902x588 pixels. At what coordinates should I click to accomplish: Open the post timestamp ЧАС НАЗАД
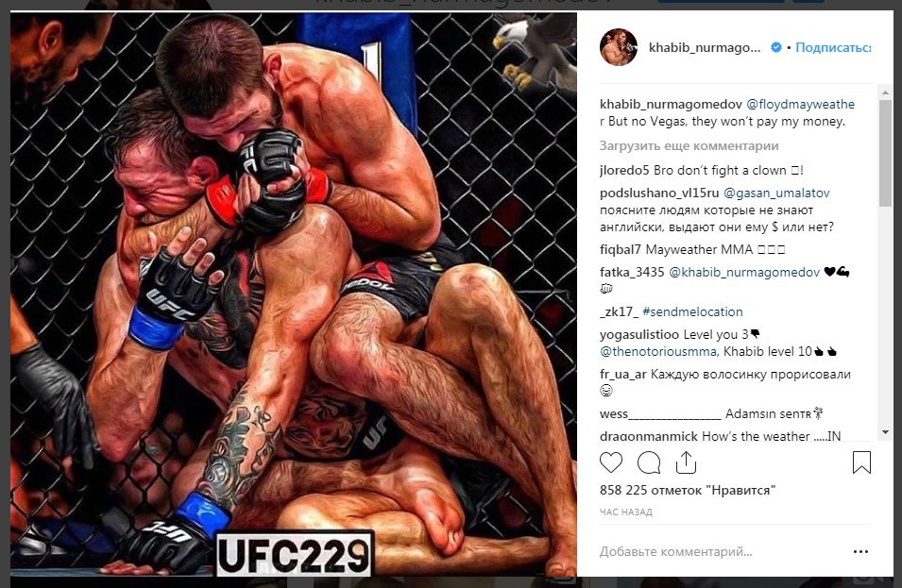626,512
